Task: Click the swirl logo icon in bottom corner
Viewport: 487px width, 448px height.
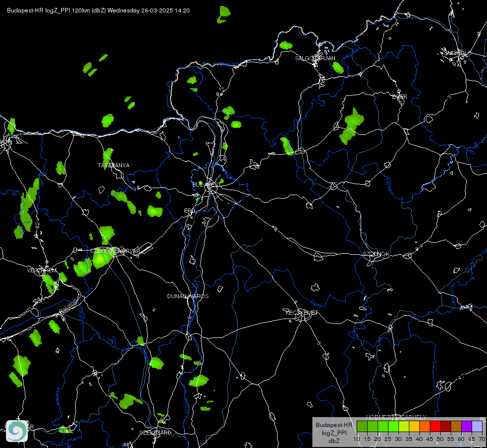Action: 17,431
